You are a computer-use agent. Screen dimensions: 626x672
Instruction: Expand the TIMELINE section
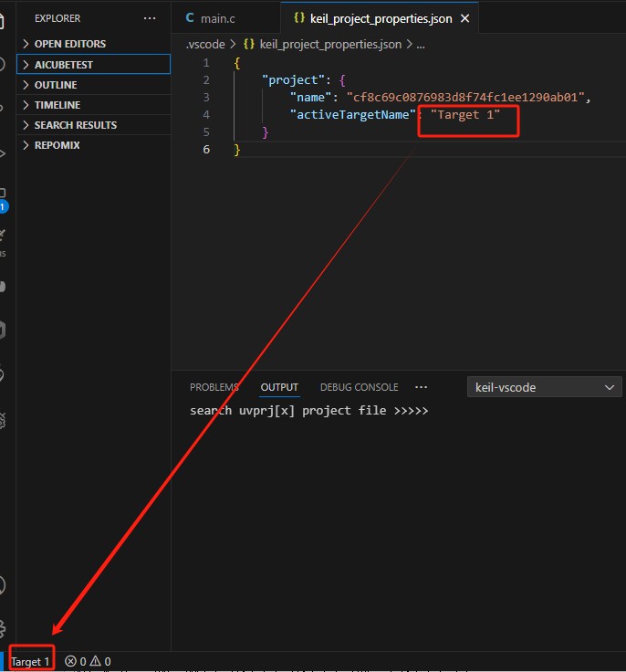pyautogui.click(x=93, y=105)
